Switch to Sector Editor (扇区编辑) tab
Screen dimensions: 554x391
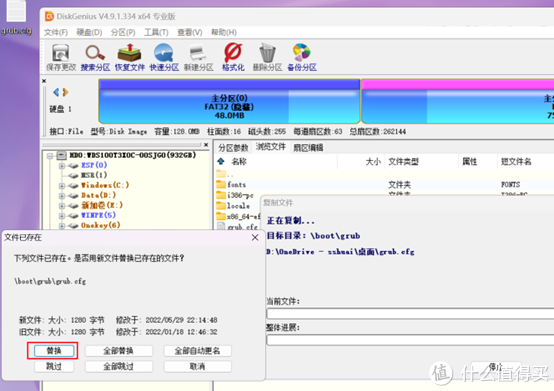click(308, 148)
